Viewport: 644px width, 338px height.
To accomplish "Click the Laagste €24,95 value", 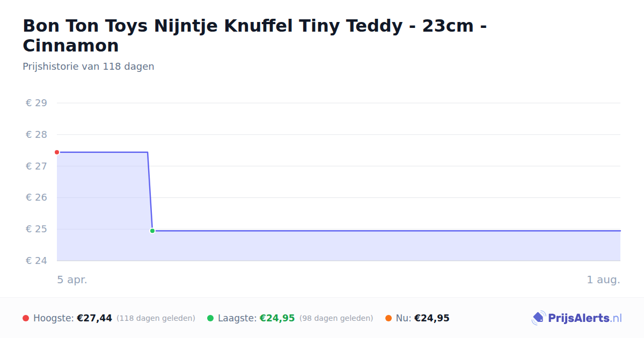I will pos(277,318).
